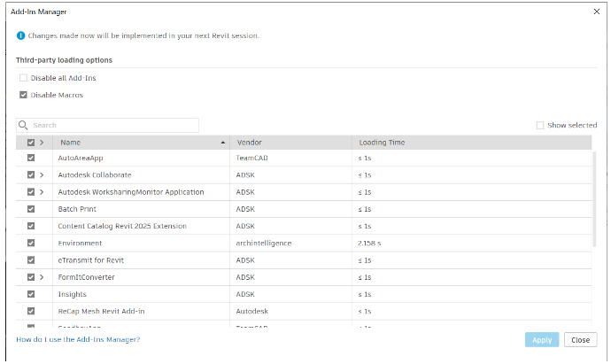Sort by the Loading Time column header
Viewport: 611px width, 364px height.
472,143
